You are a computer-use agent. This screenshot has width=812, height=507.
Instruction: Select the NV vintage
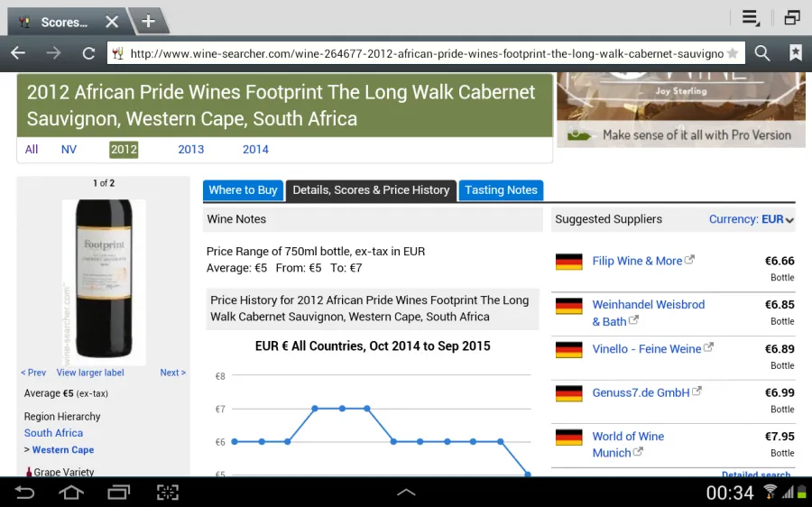click(x=69, y=150)
